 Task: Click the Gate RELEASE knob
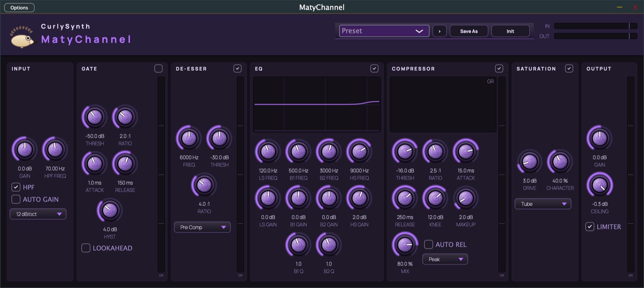tap(125, 164)
